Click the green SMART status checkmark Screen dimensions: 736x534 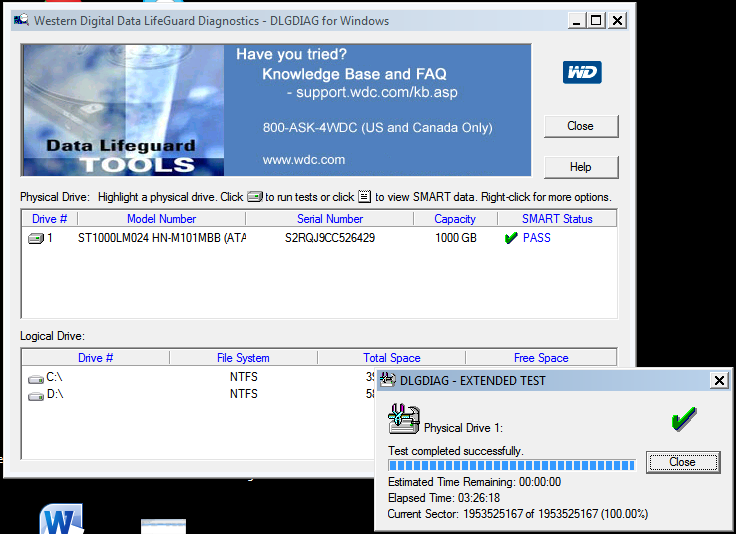511,238
